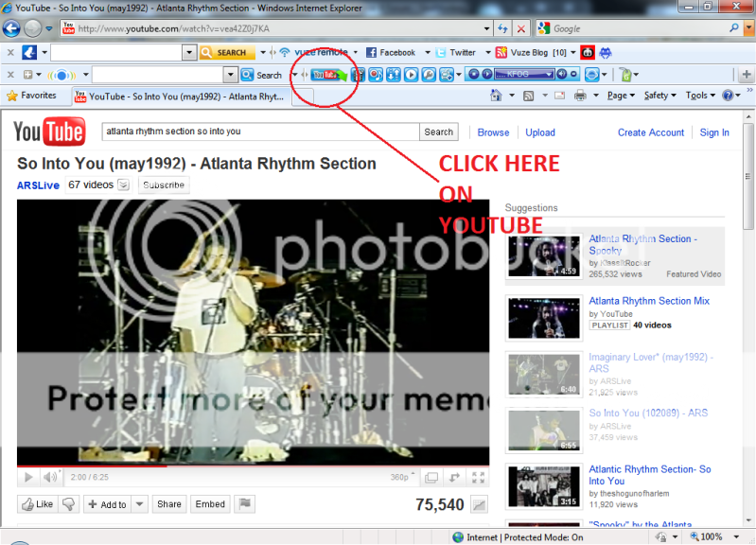Click the Favorites star in the IE bar
Screen dimensions: 756x545
[13, 96]
